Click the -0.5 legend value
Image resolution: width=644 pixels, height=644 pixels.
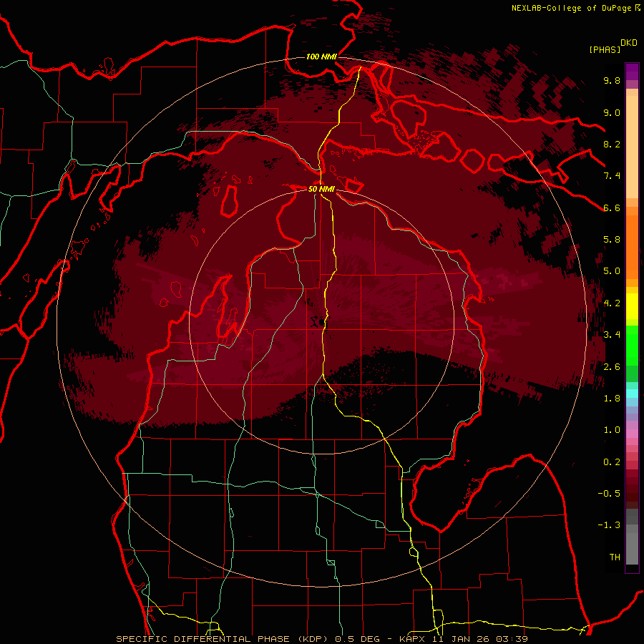(609, 494)
